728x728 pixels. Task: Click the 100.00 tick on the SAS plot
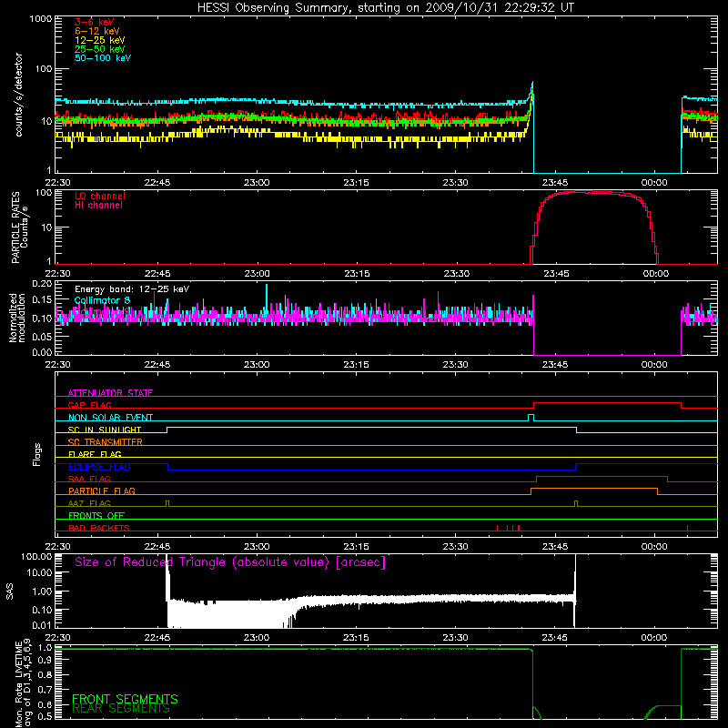coord(36,557)
